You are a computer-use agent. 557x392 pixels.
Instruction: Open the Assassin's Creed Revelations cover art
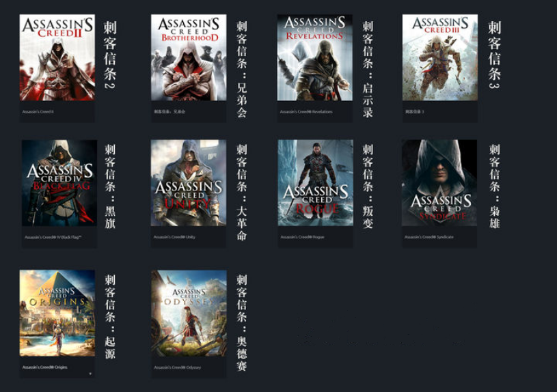coord(315,57)
